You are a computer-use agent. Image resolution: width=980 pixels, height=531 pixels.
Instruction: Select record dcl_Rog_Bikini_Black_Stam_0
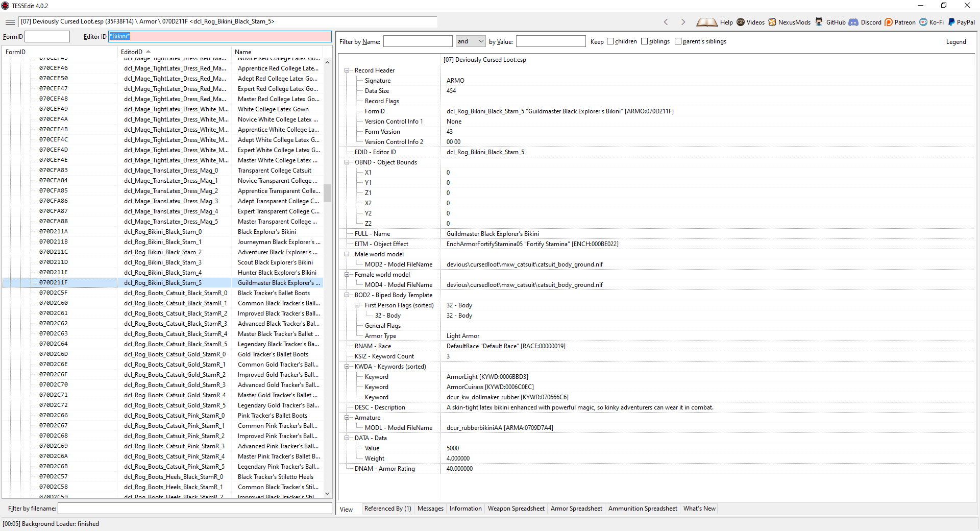(163, 232)
